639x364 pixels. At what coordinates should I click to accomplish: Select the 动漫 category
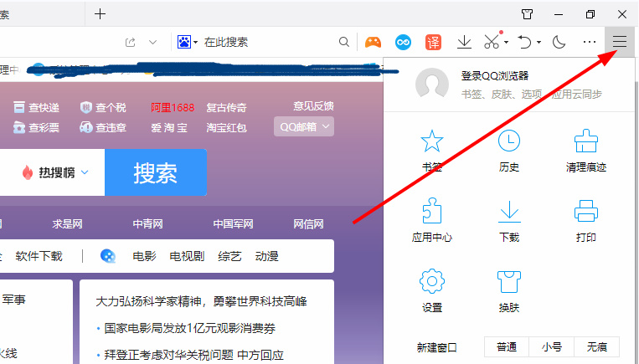pyautogui.click(x=267, y=256)
